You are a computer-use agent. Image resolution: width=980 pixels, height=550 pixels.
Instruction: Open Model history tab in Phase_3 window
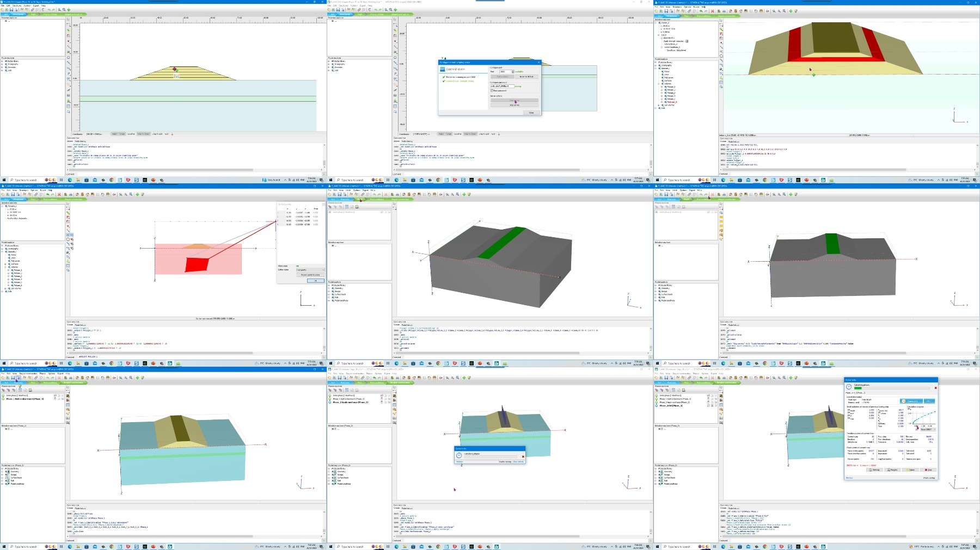tap(734, 508)
